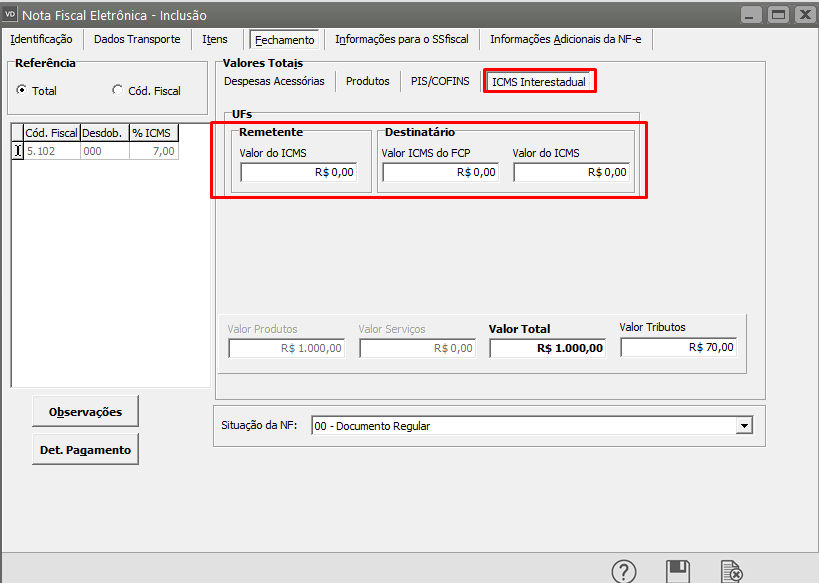Image resolution: width=819 pixels, height=583 pixels.
Task: Switch to Despesas Acessórias sub-tab
Action: click(274, 81)
